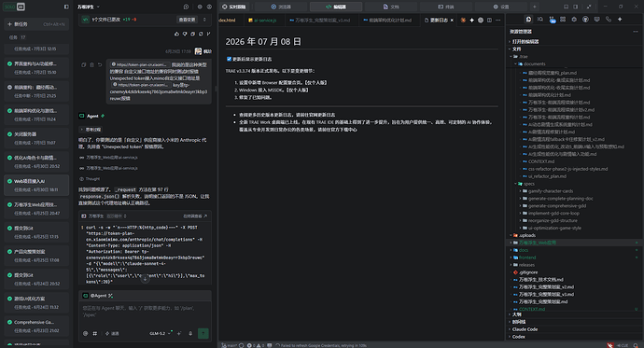Switch to the ai-service.js editor tab
This screenshot has height=348, width=644.
262,21
